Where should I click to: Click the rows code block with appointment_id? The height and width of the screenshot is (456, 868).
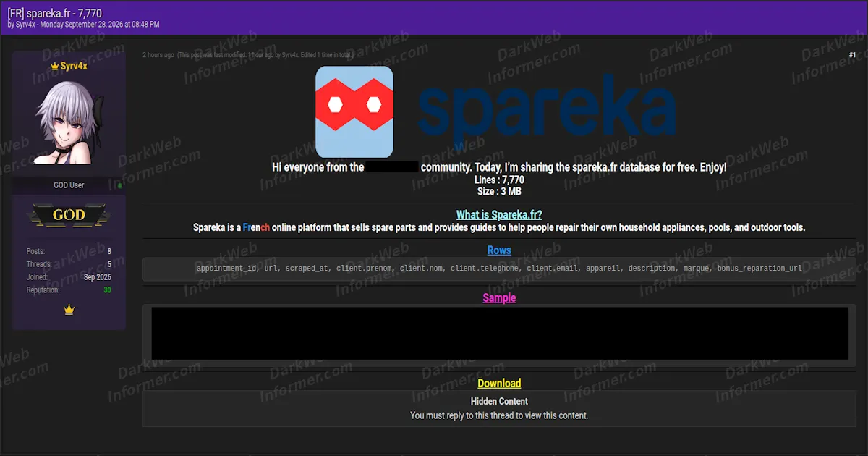[x=499, y=269]
